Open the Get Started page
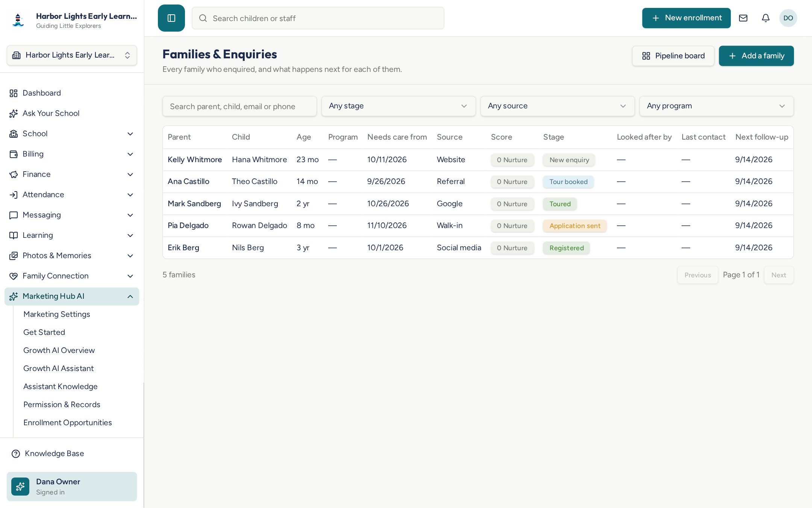812x508 pixels. (x=44, y=332)
